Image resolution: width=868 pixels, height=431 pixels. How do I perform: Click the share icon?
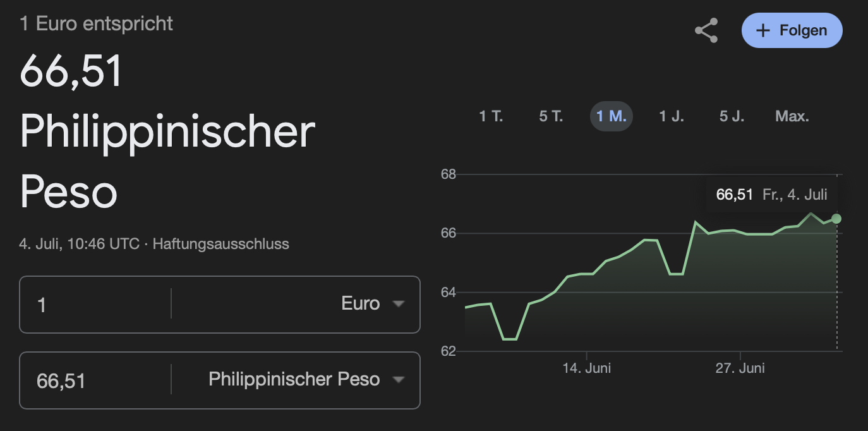(x=706, y=30)
